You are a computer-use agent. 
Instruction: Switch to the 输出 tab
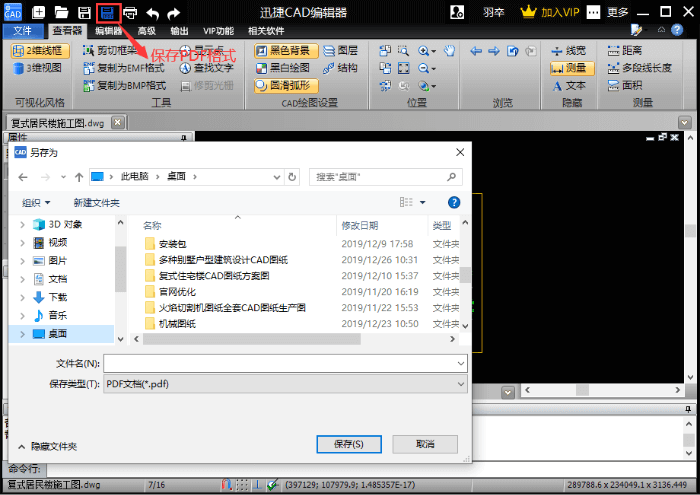click(x=179, y=31)
